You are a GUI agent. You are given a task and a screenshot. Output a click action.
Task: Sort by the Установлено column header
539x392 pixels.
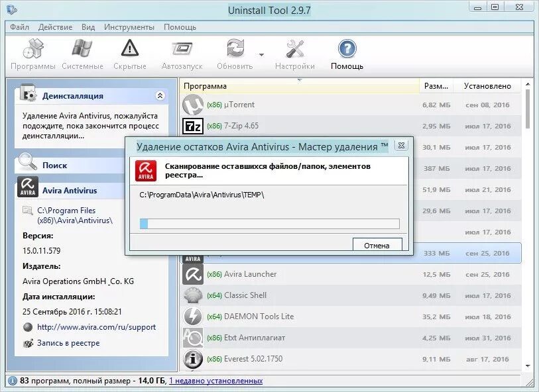click(487, 86)
